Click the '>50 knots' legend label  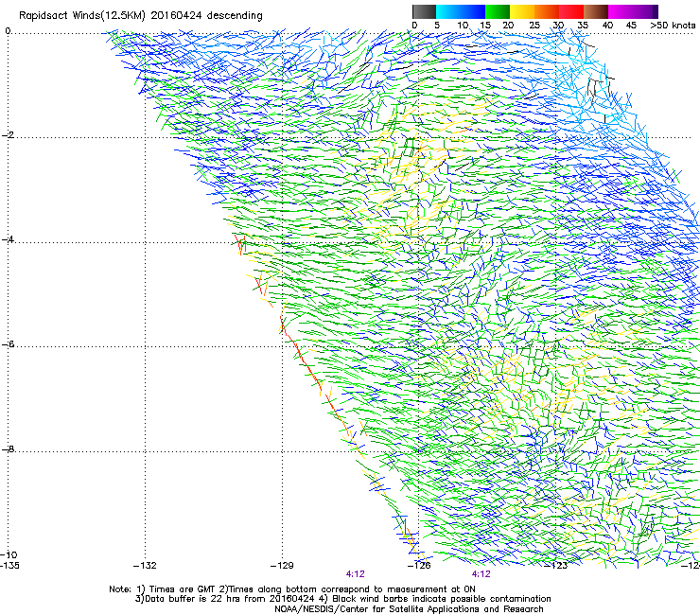pyautogui.click(x=673, y=26)
